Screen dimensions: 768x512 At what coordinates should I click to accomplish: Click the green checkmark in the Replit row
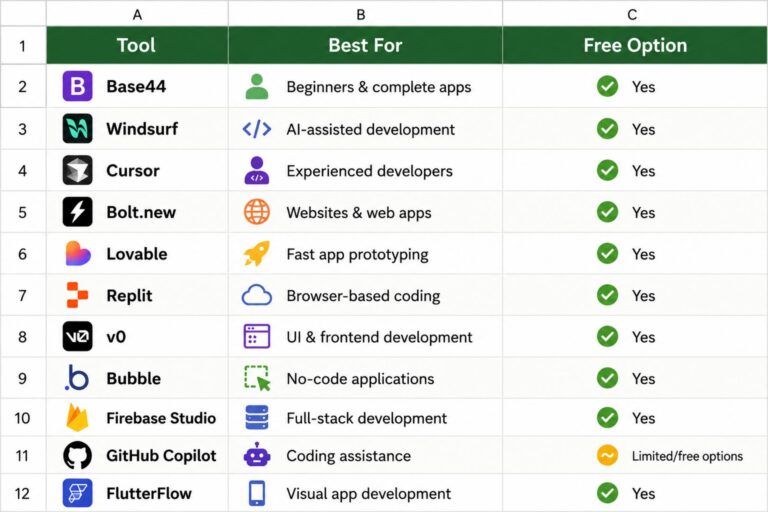click(607, 295)
